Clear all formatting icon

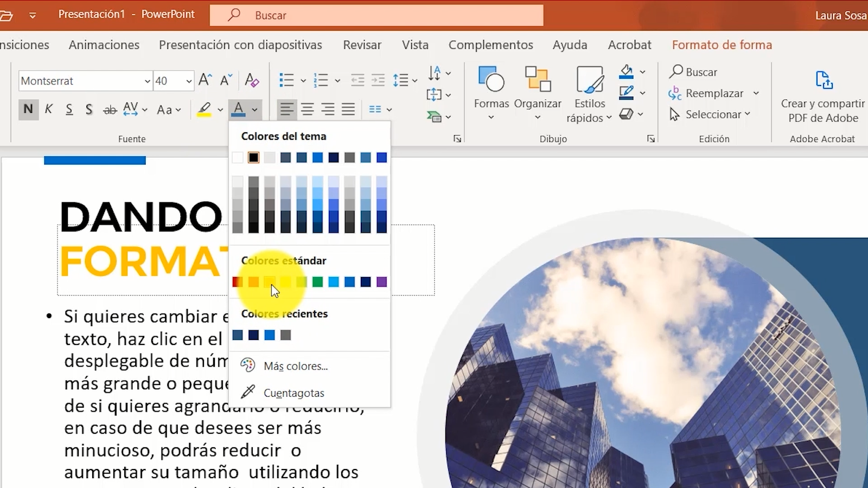(251, 80)
